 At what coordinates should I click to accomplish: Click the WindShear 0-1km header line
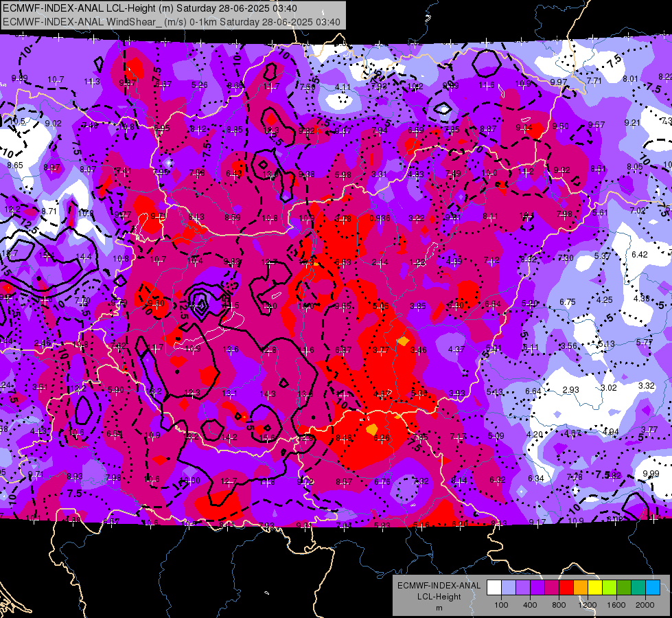172,22
